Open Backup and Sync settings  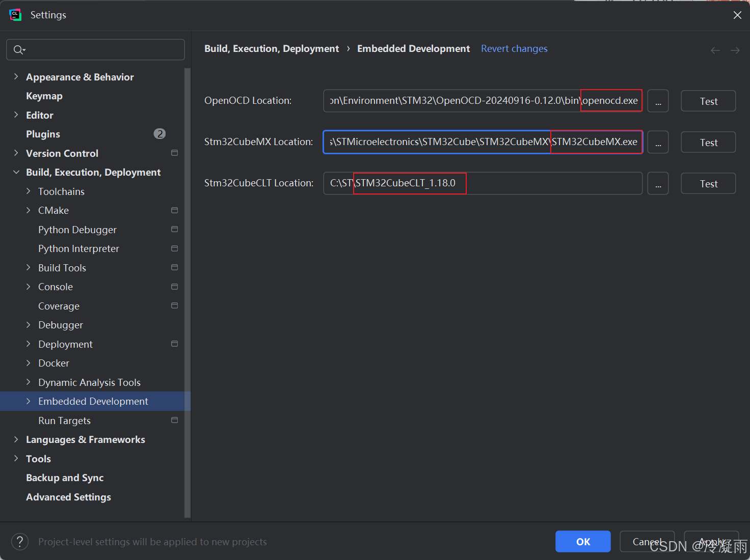(x=65, y=478)
